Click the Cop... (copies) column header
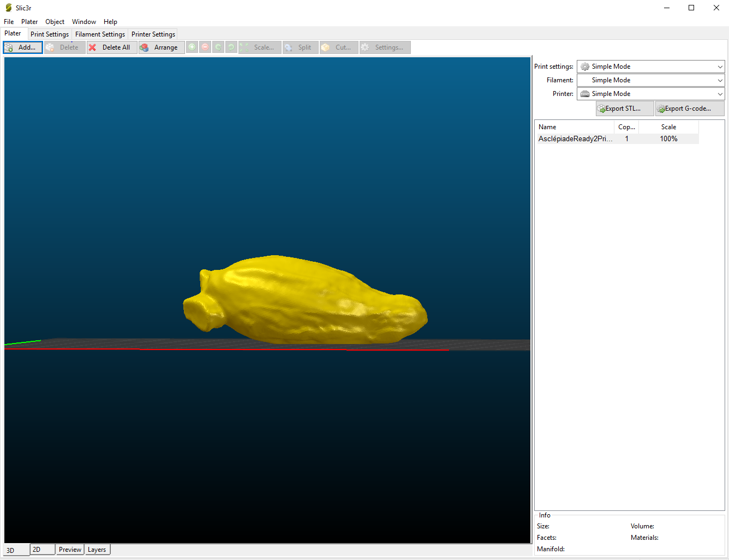This screenshot has height=560, width=729. point(626,127)
